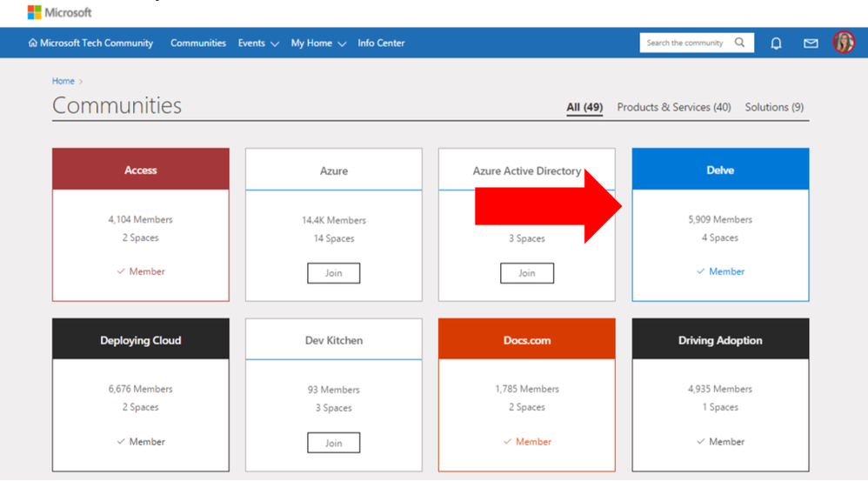Click the 14.4K Members text
Image resolution: width=868 pixels, height=481 pixels.
click(334, 220)
